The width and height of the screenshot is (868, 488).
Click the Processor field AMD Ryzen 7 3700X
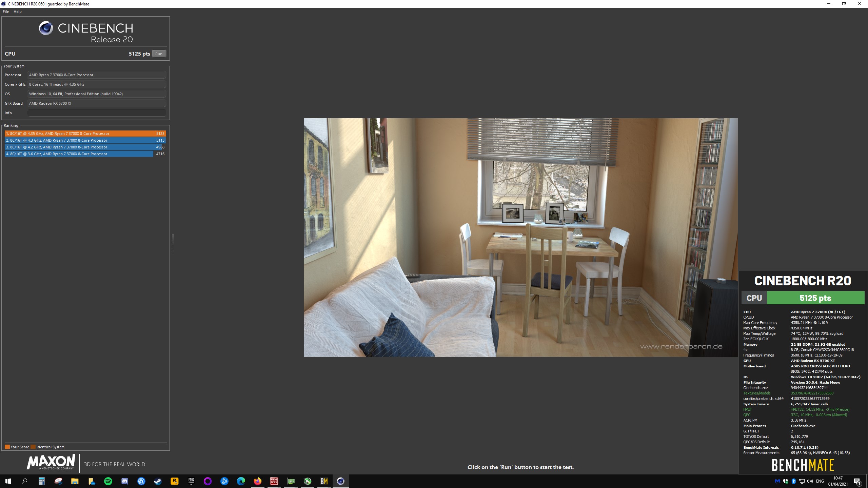click(97, 75)
